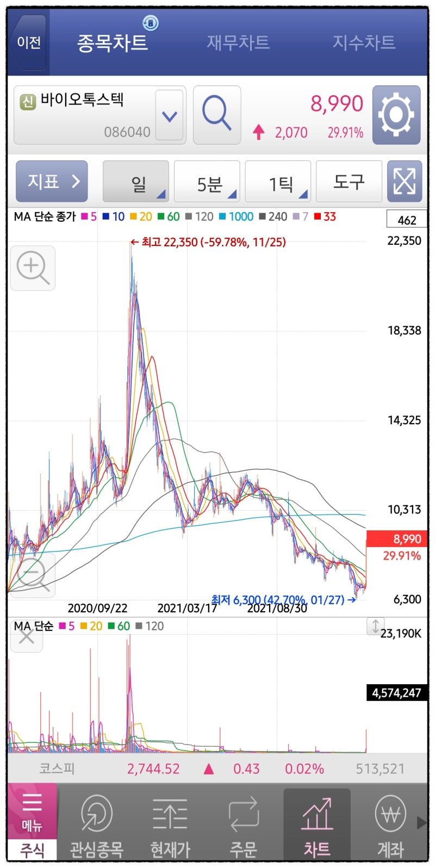Open the stock name dropdown arrow
Viewport: 435px width, 868px height.
click(x=170, y=115)
